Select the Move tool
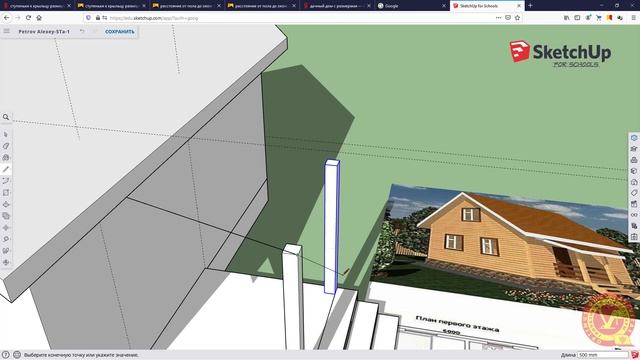This screenshot has height=360, width=640. click(6, 228)
